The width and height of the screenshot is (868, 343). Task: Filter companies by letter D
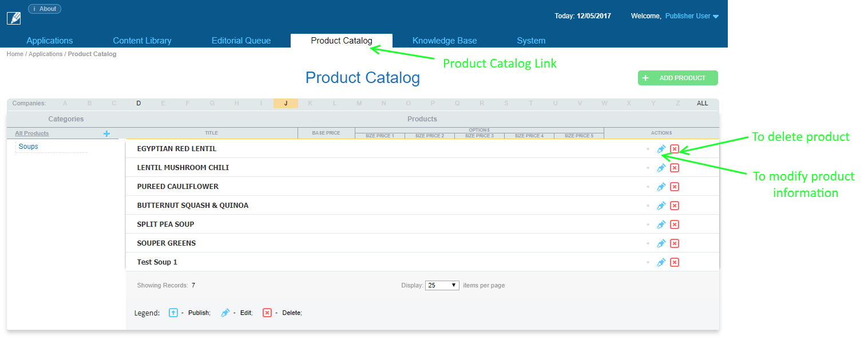coord(138,104)
